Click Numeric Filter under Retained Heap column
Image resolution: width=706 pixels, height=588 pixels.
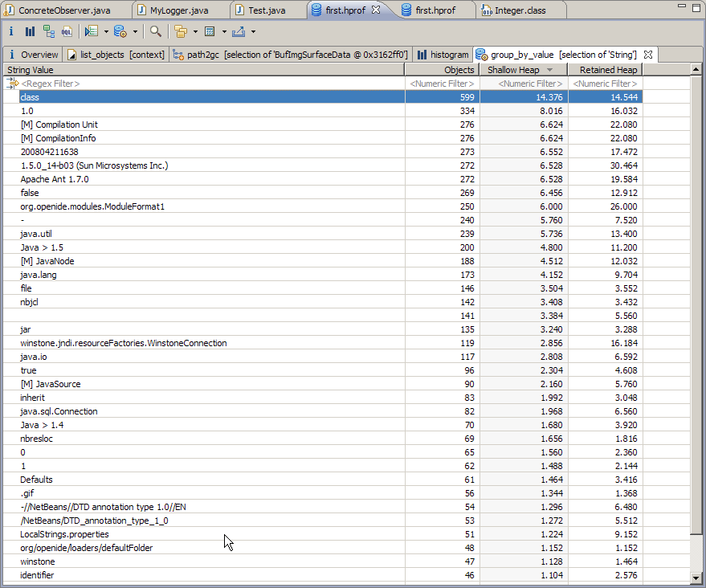[x=606, y=84]
